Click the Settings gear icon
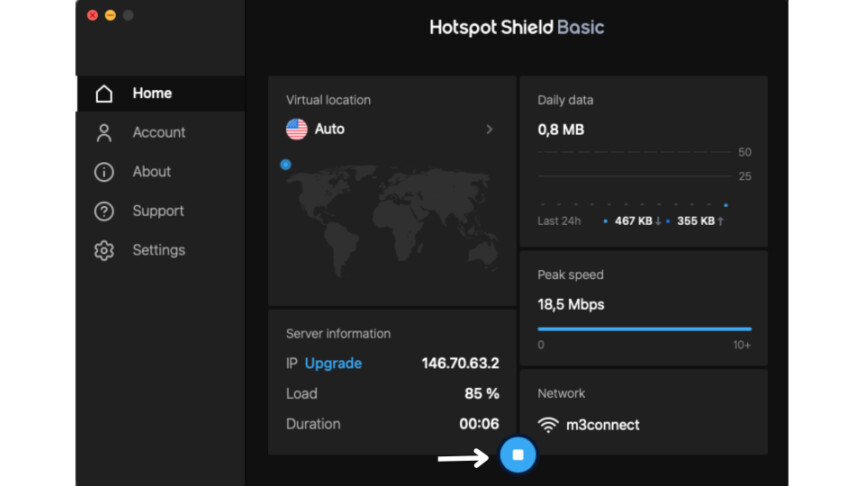864x486 pixels. point(104,250)
